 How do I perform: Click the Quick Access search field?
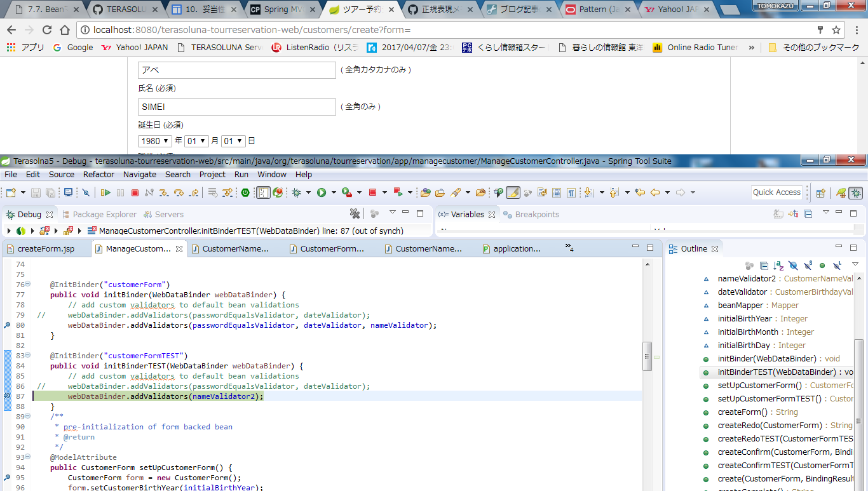click(776, 192)
